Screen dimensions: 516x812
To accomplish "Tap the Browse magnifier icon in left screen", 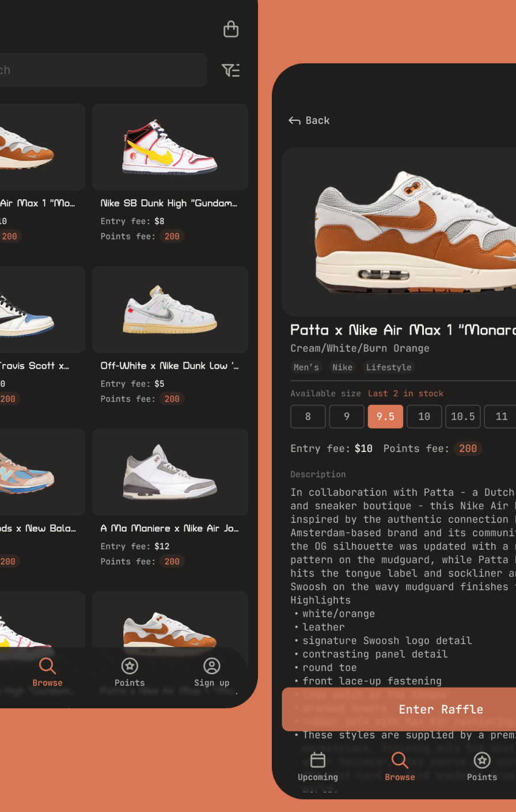I will click(x=47, y=666).
